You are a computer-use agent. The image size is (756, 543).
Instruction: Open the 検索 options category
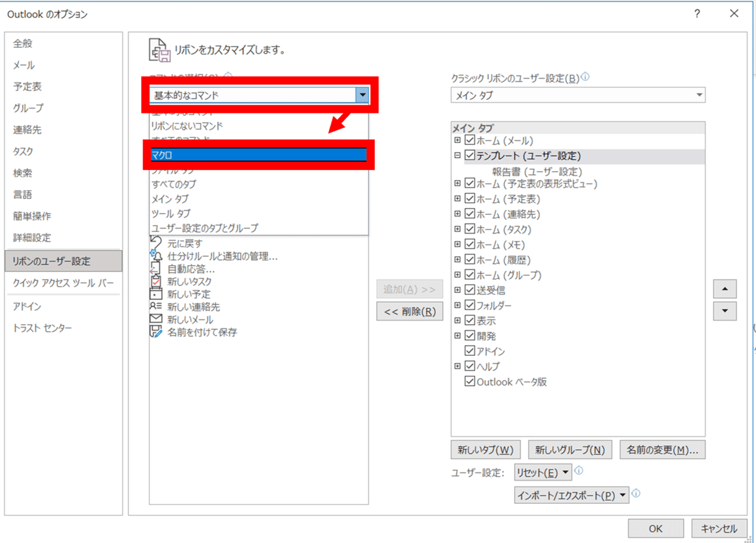(63, 173)
